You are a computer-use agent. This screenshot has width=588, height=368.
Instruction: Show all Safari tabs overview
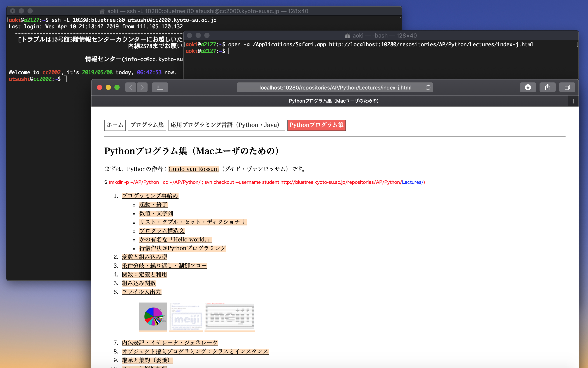coord(567,87)
